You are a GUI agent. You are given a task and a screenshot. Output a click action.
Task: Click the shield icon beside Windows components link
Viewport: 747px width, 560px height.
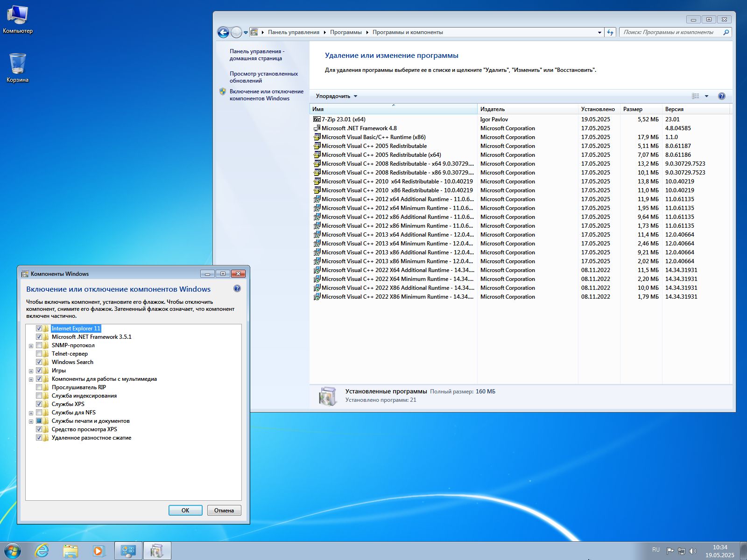pos(223,91)
